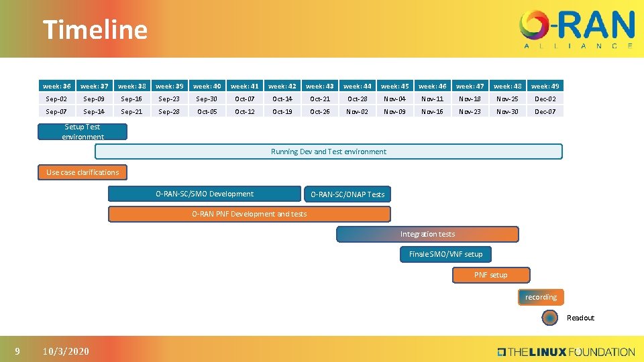Click slide number 9 in footer

pos(17,351)
